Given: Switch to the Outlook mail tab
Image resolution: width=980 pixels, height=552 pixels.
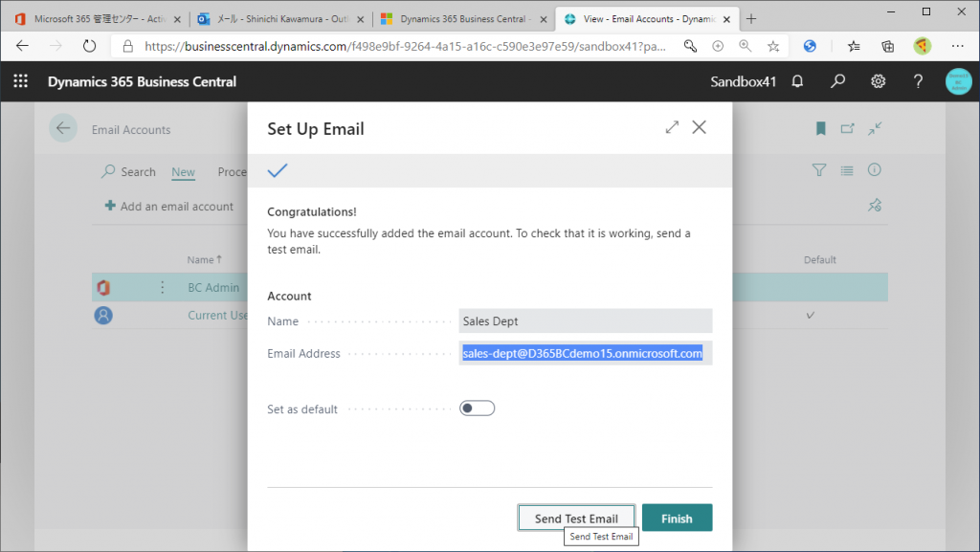Looking at the screenshot, I should (280, 19).
